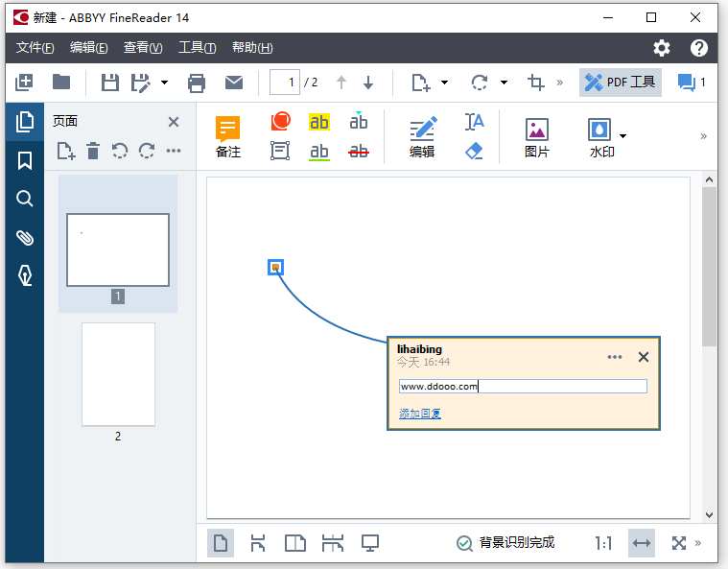The image size is (728, 569).
Task: Switch to single page view
Action: 221,542
